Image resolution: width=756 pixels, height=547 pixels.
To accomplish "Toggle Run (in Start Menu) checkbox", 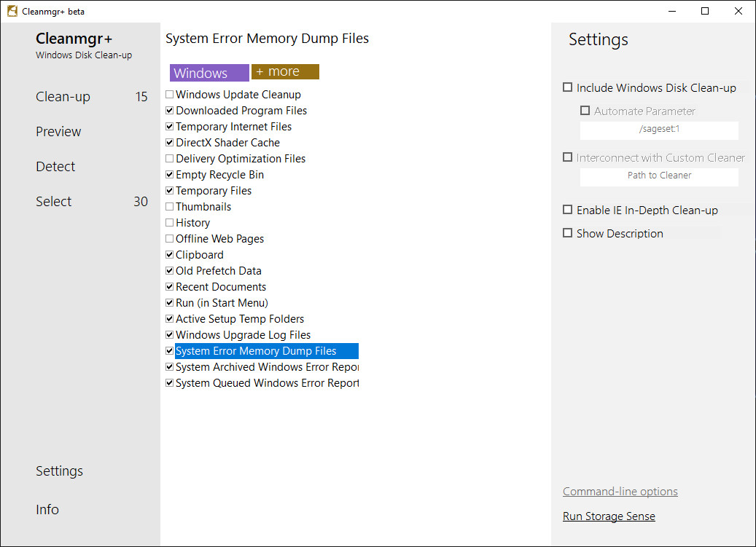I will [169, 302].
